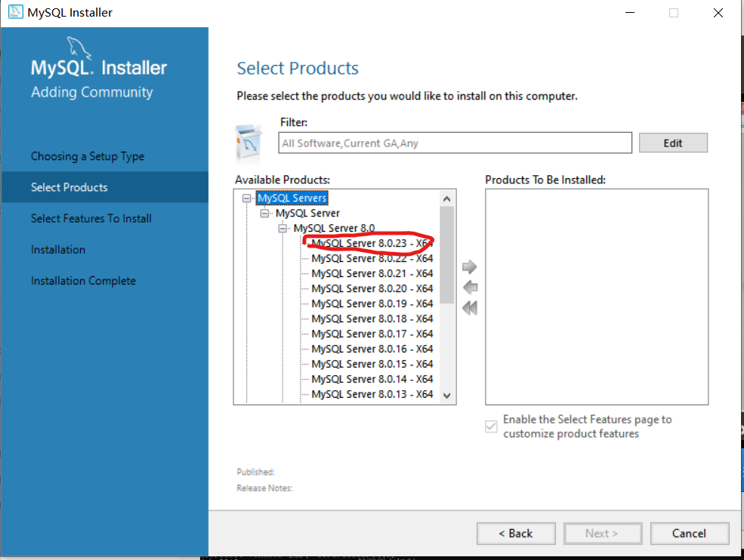Viewport: 744px width, 560px height.
Task: Select MySQL Server 8.0.17 - X64
Action: [372, 334]
